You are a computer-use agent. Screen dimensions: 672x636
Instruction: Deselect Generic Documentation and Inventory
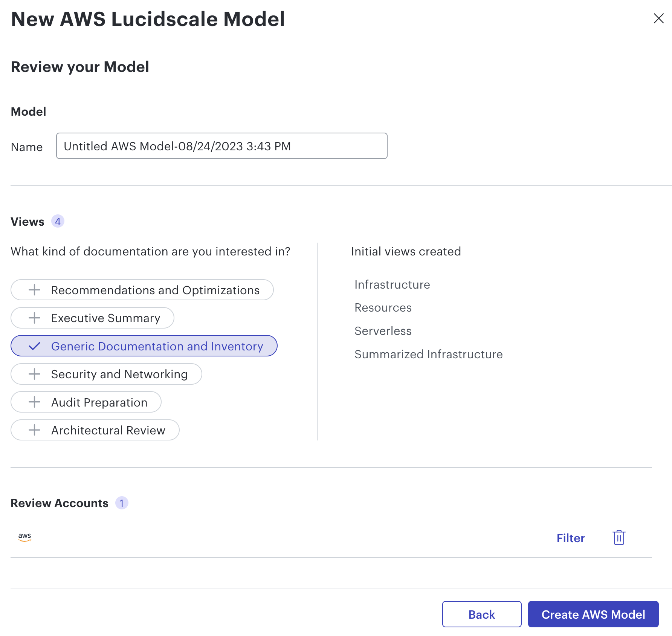[x=144, y=346]
